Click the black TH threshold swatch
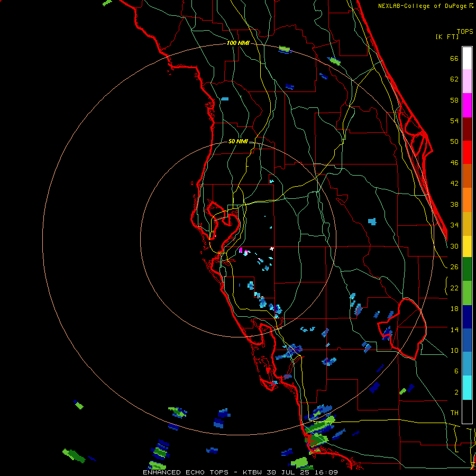This screenshot has width=476, height=476. coord(467,411)
